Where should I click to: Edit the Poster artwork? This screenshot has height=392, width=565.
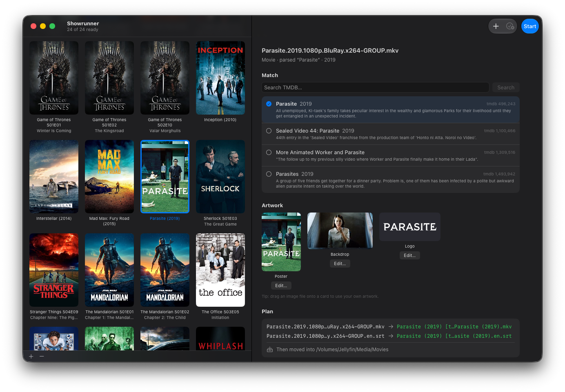[281, 286]
